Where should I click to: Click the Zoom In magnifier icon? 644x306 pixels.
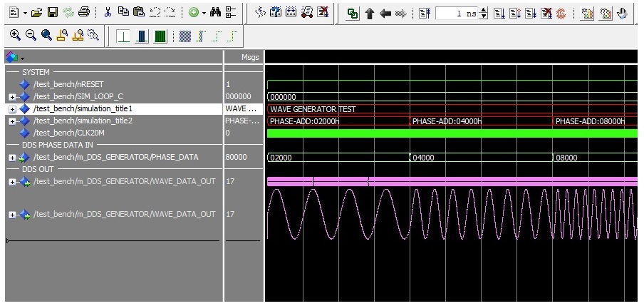click(15, 34)
